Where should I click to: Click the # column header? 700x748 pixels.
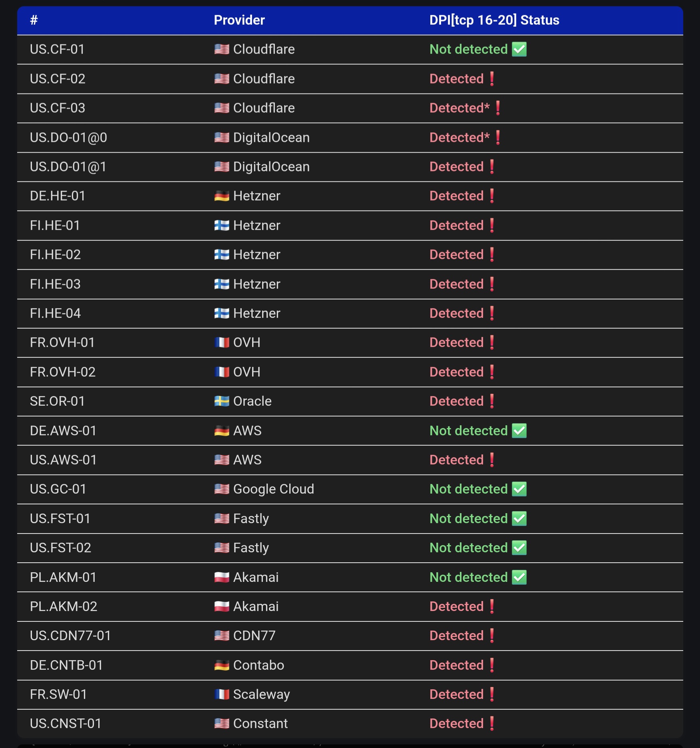click(34, 20)
